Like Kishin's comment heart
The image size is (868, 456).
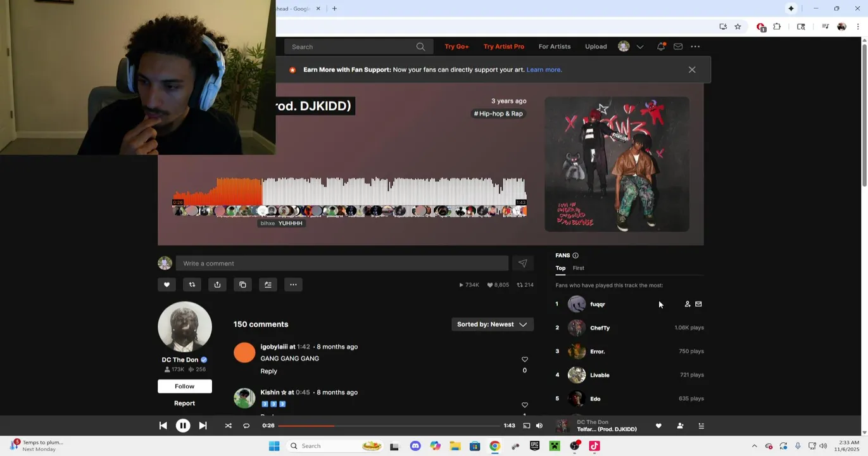[x=524, y=405]
